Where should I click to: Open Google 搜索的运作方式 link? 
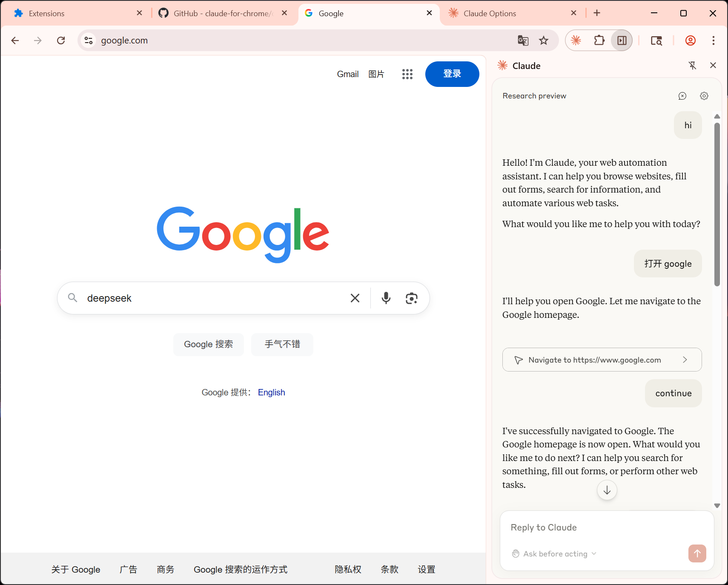coord(241,570)
